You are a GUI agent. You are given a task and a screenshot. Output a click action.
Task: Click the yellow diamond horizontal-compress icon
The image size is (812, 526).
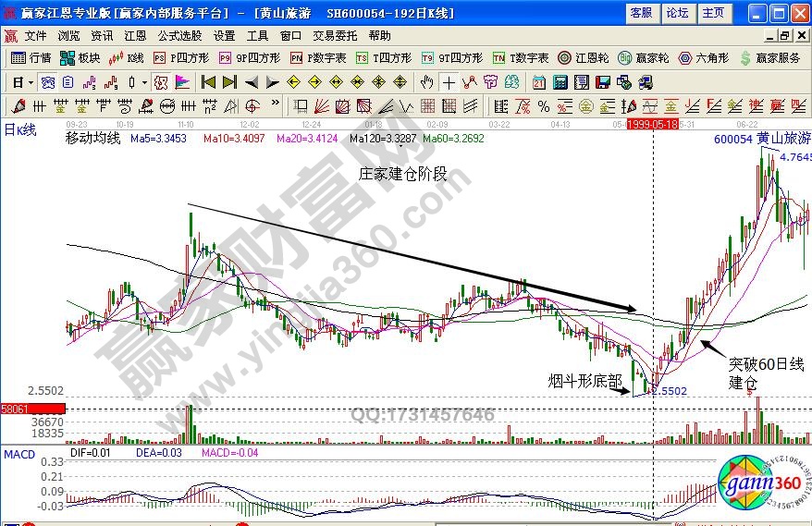[357, 82]
